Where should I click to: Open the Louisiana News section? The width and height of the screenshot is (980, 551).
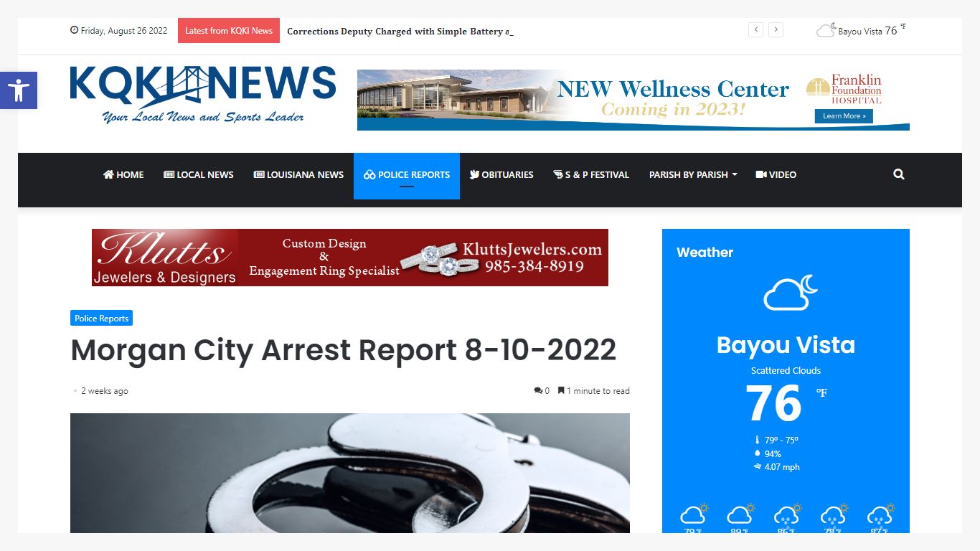point(298,174)
